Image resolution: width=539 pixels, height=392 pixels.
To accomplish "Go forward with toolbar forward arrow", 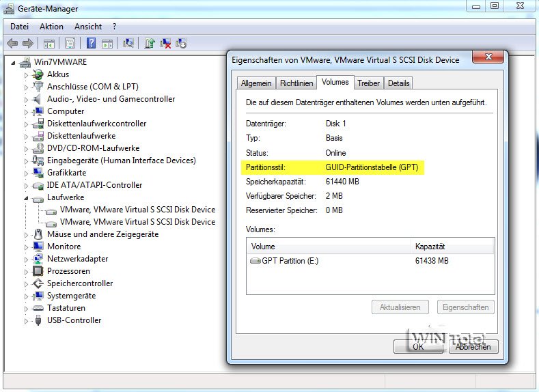I will 28,43.
